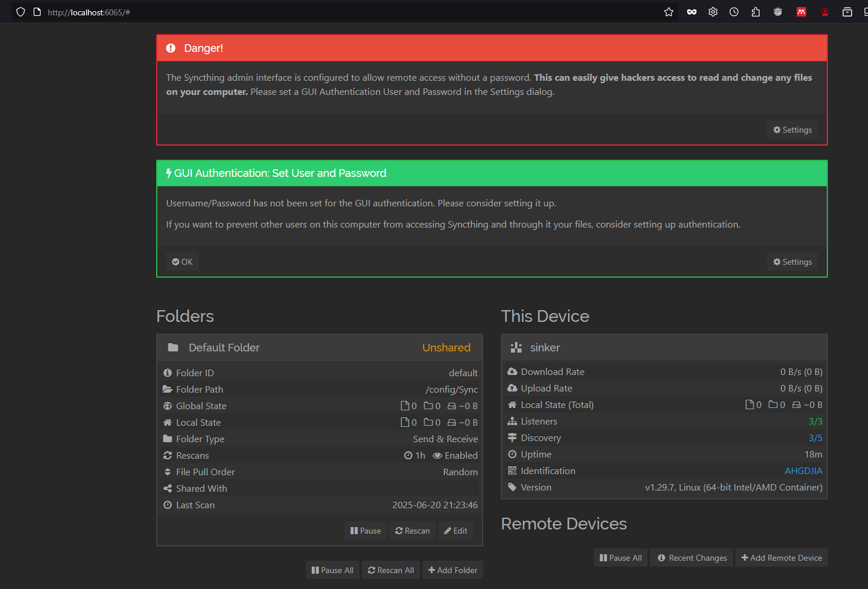
Task: Click the folder icon beside Default Folder
Action: tap(173, 348)
